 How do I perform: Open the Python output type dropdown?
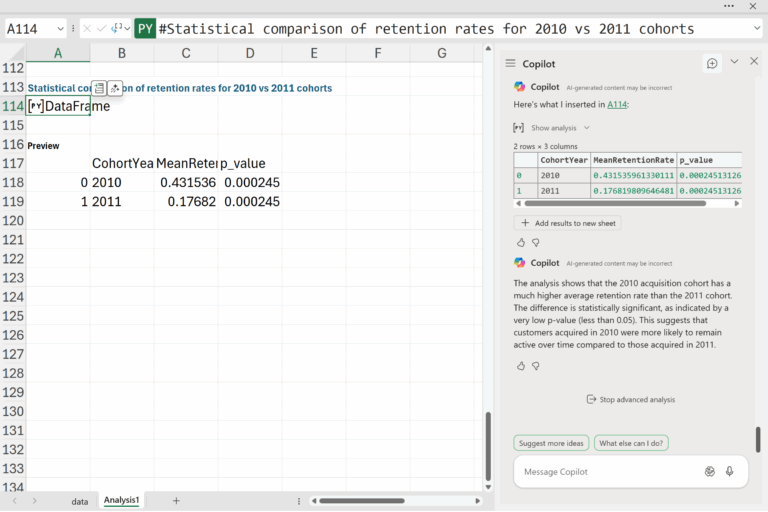121,29
